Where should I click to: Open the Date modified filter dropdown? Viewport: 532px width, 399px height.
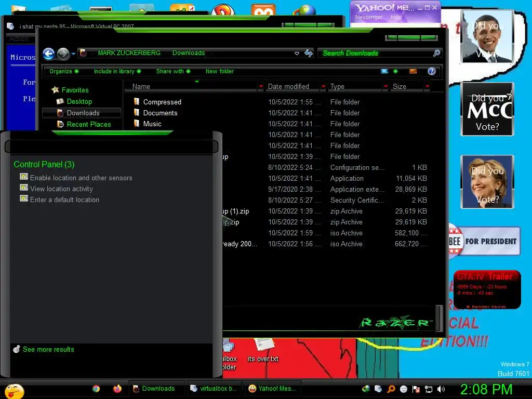(x=323, y=87)
